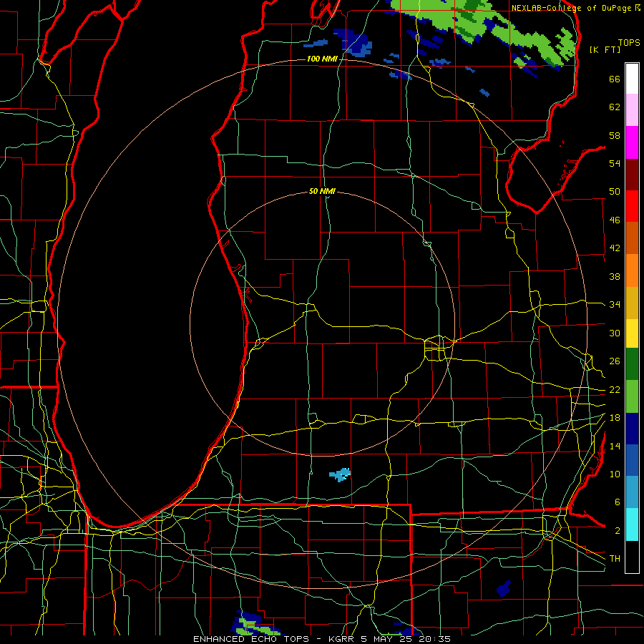
Task: Select the bright yellow legend swatch
Action: pos(632,333)
